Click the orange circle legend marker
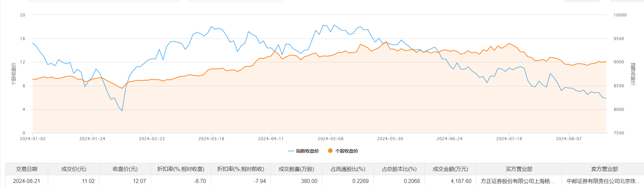 point(330,151)
